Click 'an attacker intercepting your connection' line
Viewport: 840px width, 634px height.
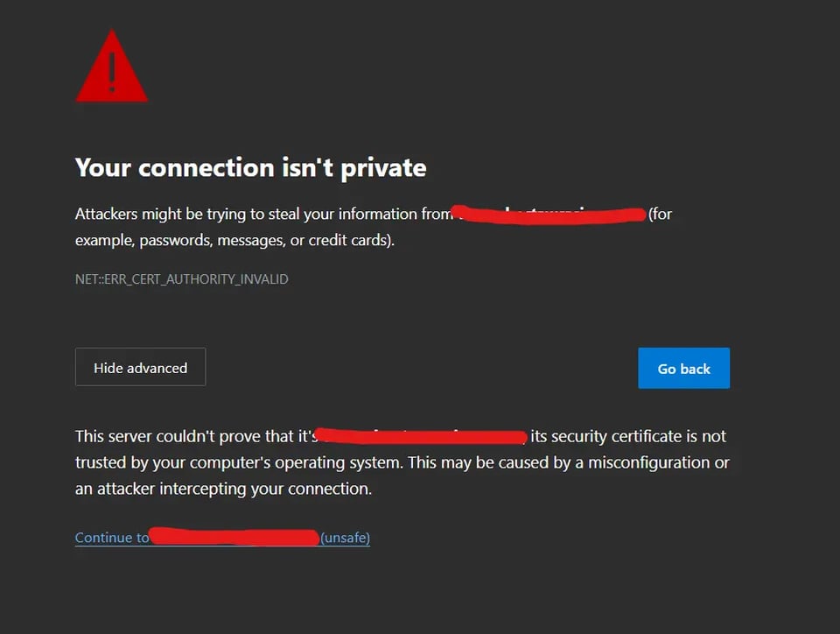pos(223,489)
